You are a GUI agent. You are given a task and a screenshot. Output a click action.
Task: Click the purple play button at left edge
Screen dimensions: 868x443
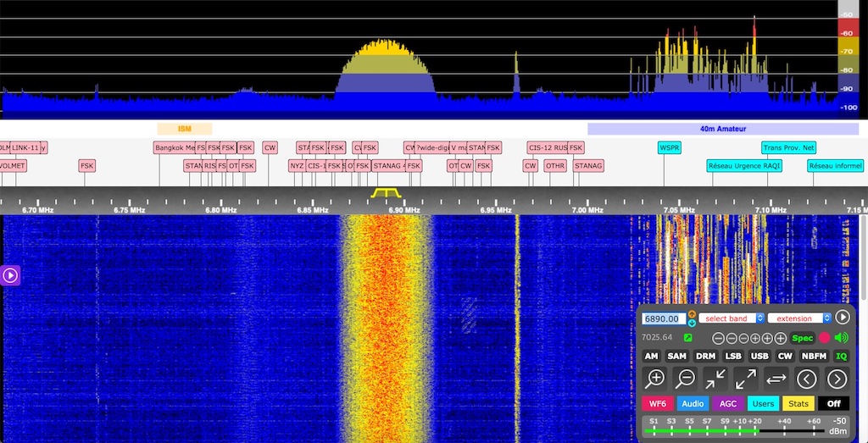(x=10, y=274)
